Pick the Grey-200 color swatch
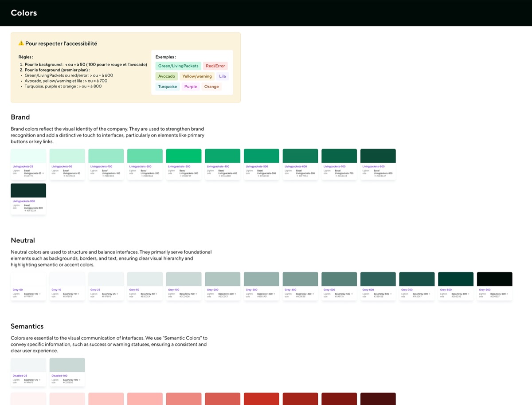The height and width of the screenshot is (405, 532). click(223, 279)
